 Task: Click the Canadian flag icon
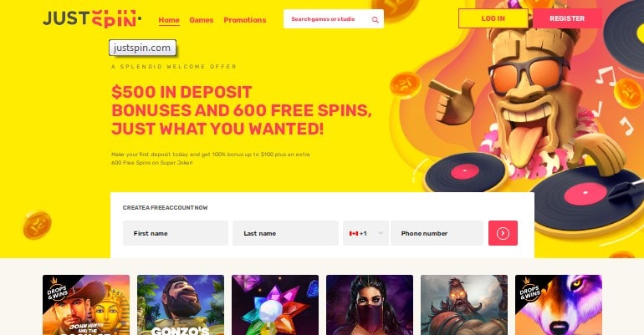pos(354,233)
